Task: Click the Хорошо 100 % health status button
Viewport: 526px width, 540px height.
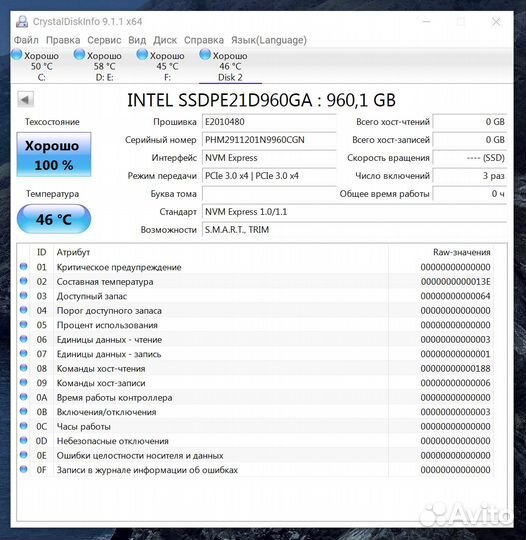Action: click(x=54, y=155)
